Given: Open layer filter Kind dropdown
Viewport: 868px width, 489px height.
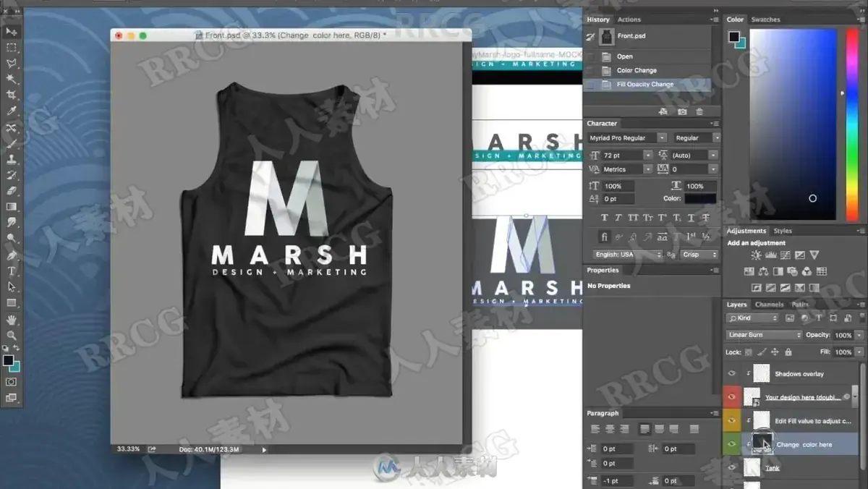Looking at the screenshot, I should [x=752, y=318].
